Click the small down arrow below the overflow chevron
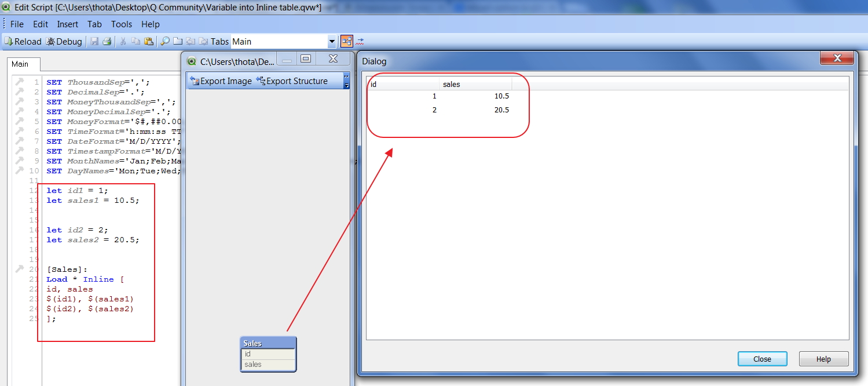 (346, 86)
